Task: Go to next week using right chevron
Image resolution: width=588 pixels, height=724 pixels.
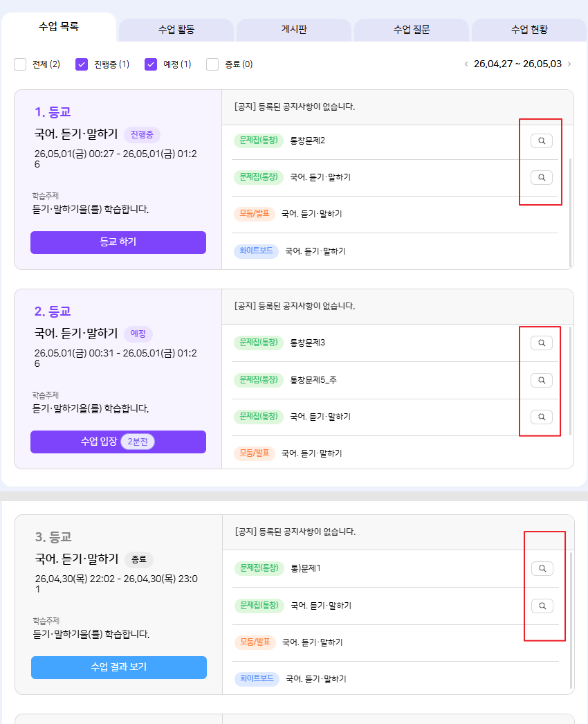Action: point(569,64)
